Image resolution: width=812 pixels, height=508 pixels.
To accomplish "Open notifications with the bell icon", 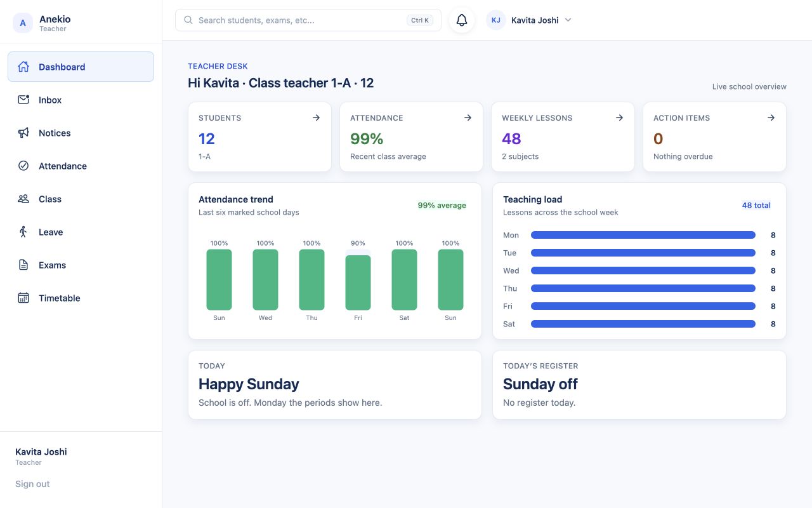I will click(x=462, y=20).
